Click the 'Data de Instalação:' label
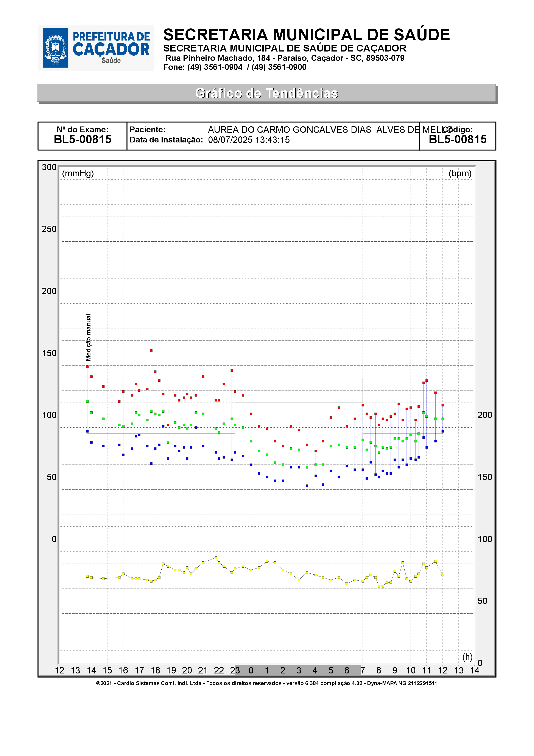The width and height of the screenshot is (534, 756). pos(166,140)
